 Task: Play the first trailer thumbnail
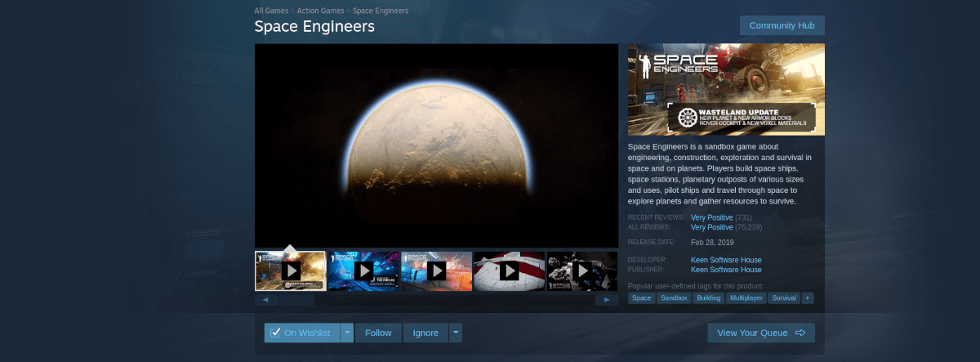[x=290, y=270]
